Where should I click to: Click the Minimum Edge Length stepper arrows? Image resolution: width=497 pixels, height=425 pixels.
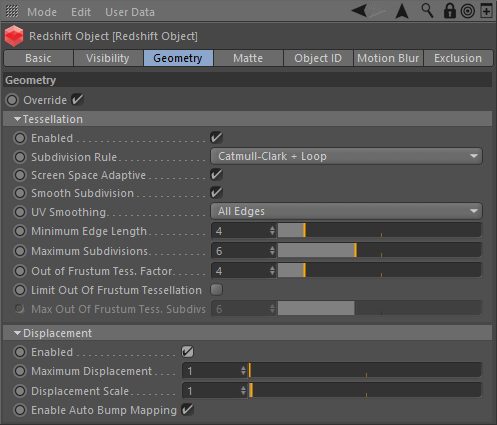point(272,231)
